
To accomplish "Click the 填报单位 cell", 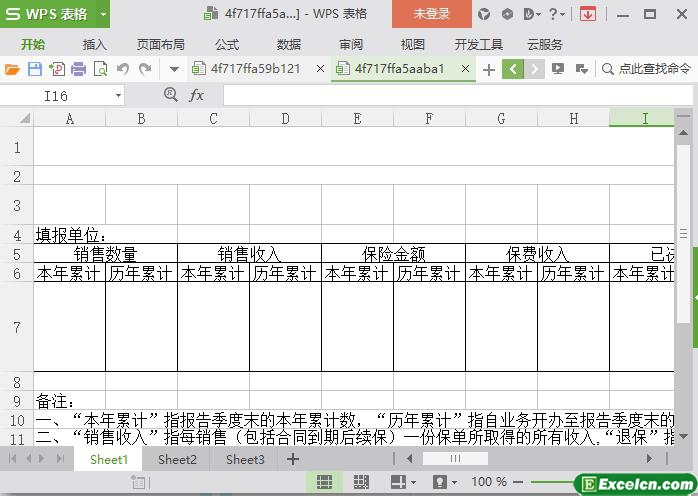I will coord(69,235).
